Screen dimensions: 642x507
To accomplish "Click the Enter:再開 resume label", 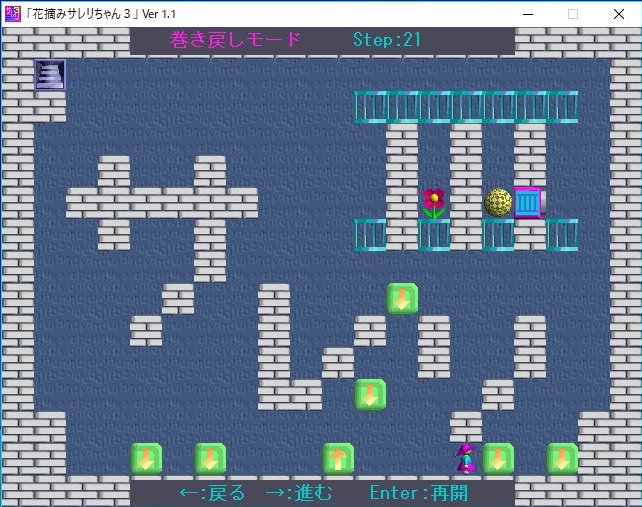I will point(418,493).
